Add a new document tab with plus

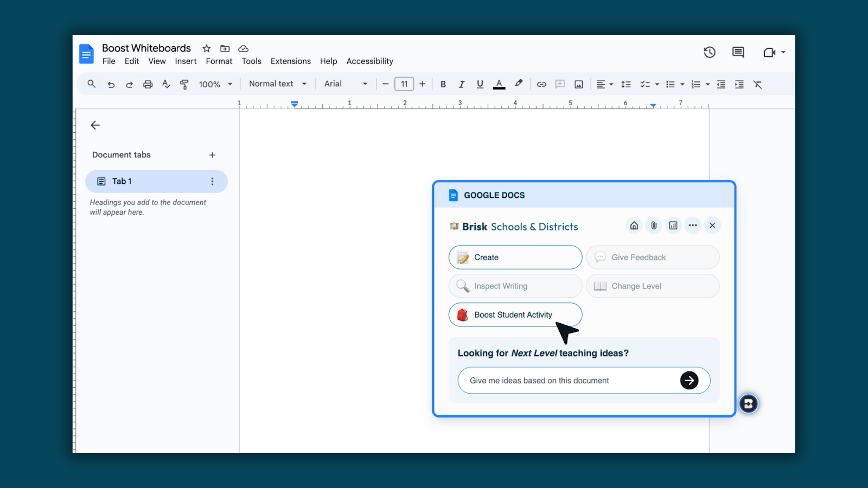click(212, 155)
